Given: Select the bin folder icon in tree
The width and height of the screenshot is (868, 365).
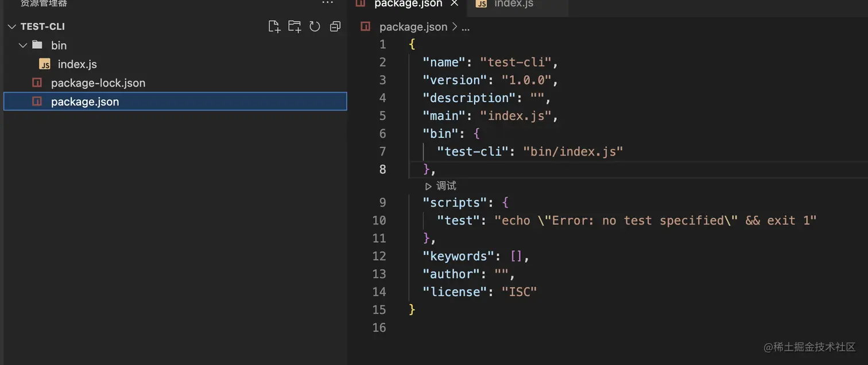Looking at the screenshot, I should pyautogui.click(x=37, y=45).
